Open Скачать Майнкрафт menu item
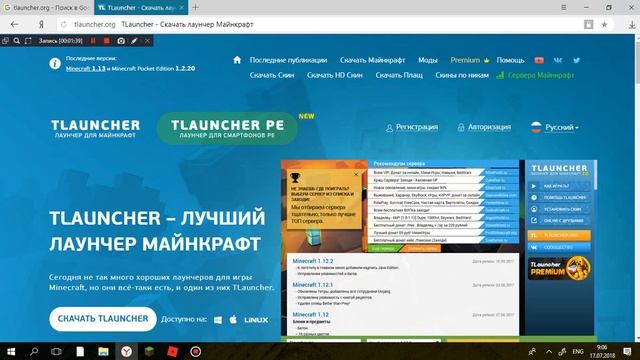640x360 pixels. click(x=372, y=60)
